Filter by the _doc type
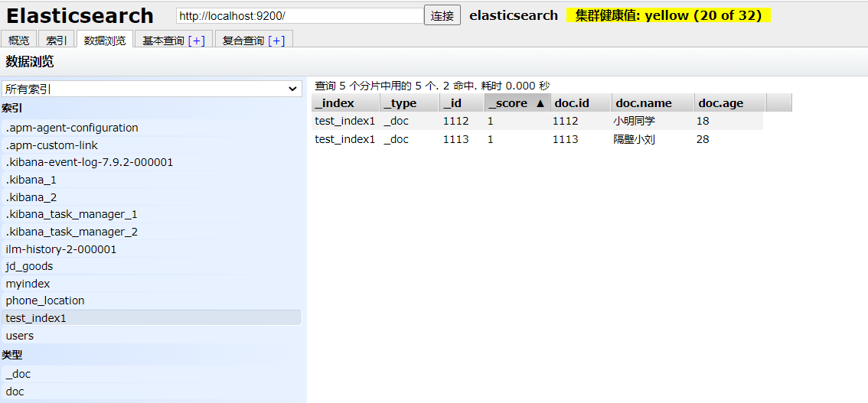868x403 pixels. (x=152, y=374)
